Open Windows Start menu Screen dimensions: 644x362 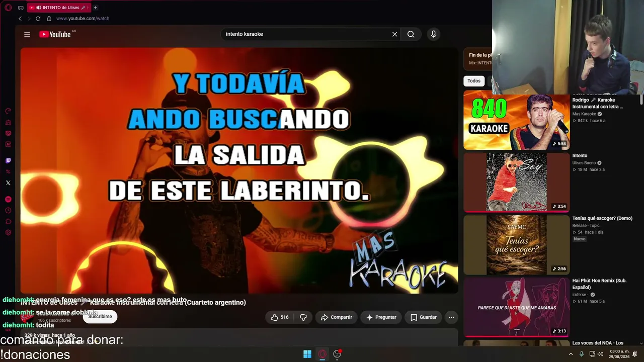click(x=307, y=354)
